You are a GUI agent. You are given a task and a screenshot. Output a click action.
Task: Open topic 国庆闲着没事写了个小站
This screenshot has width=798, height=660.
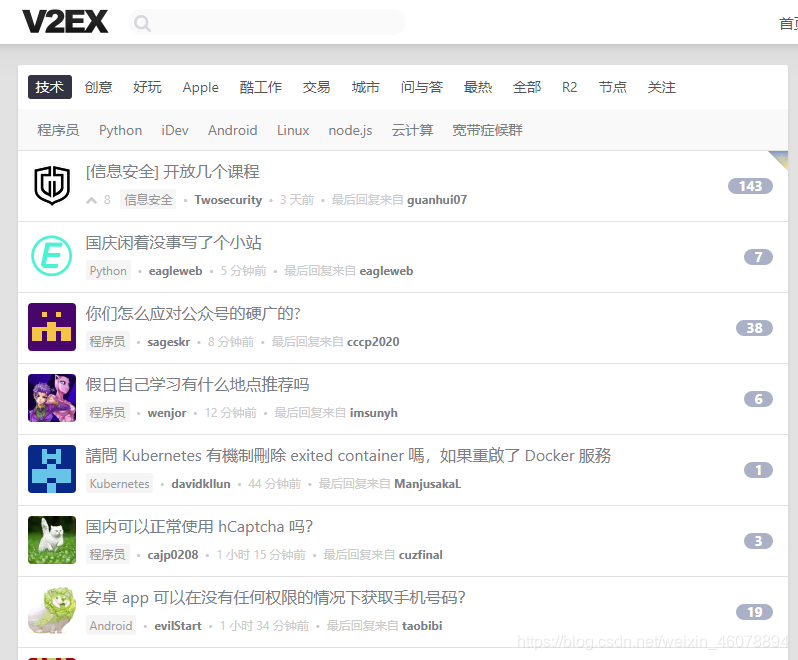tap(174, 243)
